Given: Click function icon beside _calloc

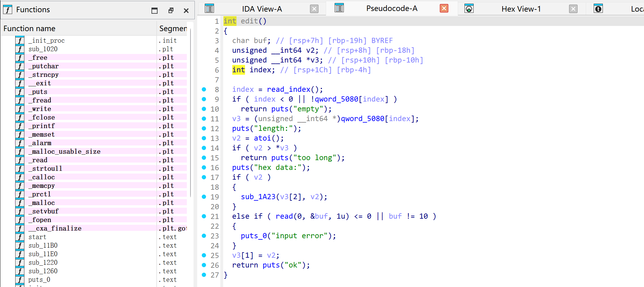Looking at the screenshot, I should [20, 177].
